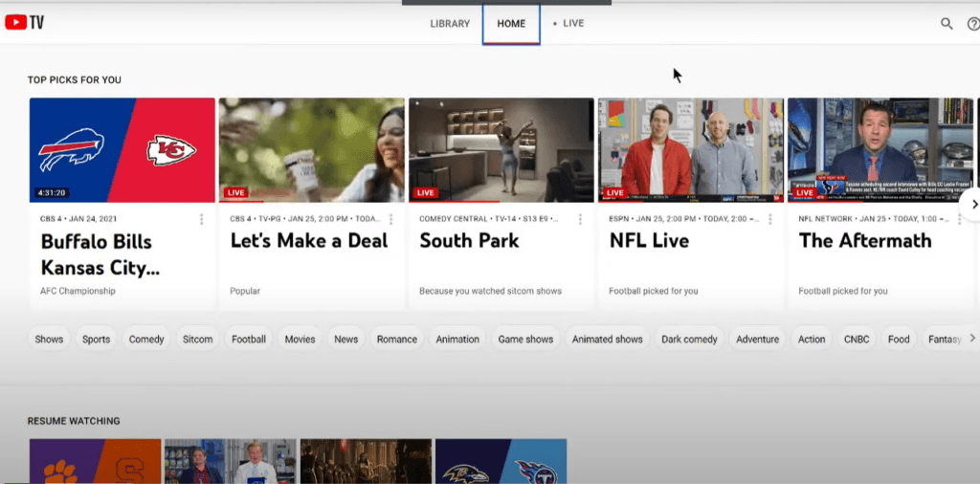Select the Animation chip

[457, 340]
